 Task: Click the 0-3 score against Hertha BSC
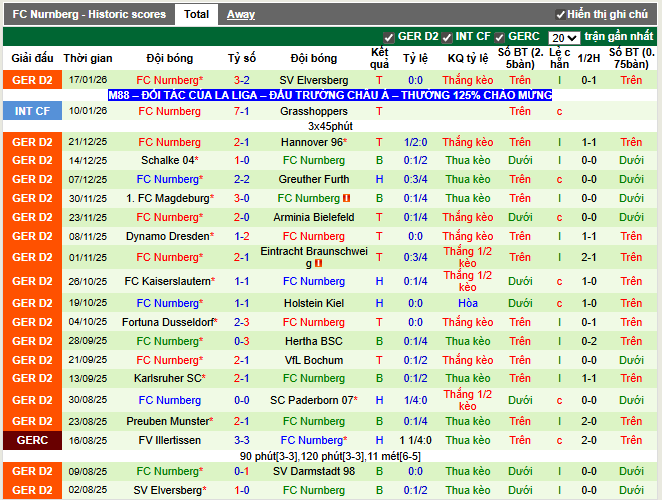[241, 341]
